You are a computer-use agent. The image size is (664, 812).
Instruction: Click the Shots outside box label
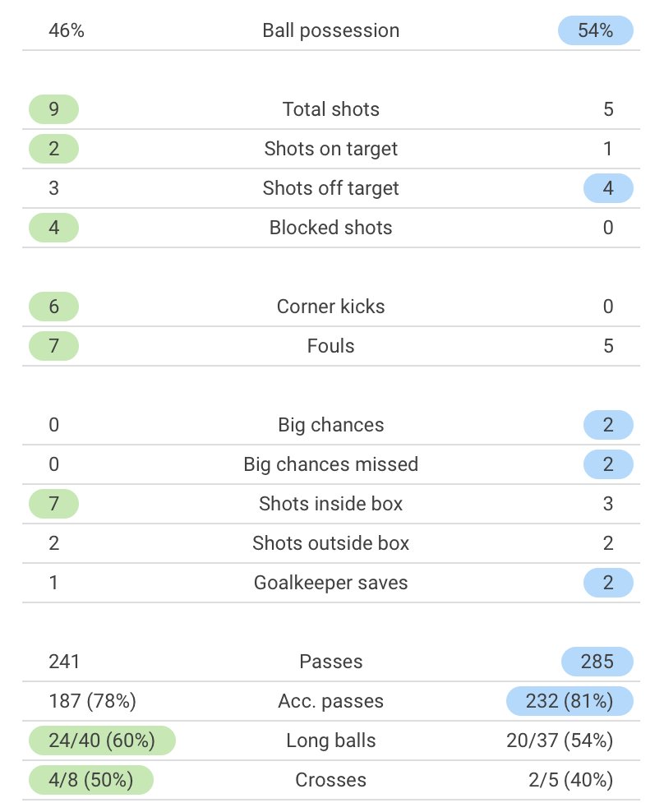point(331,543)
